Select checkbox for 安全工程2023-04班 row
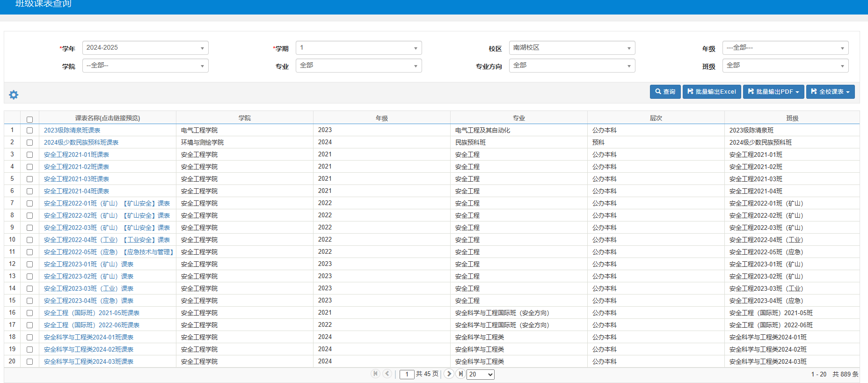Viewport: 868px width, 383px height. pos(29,301)
